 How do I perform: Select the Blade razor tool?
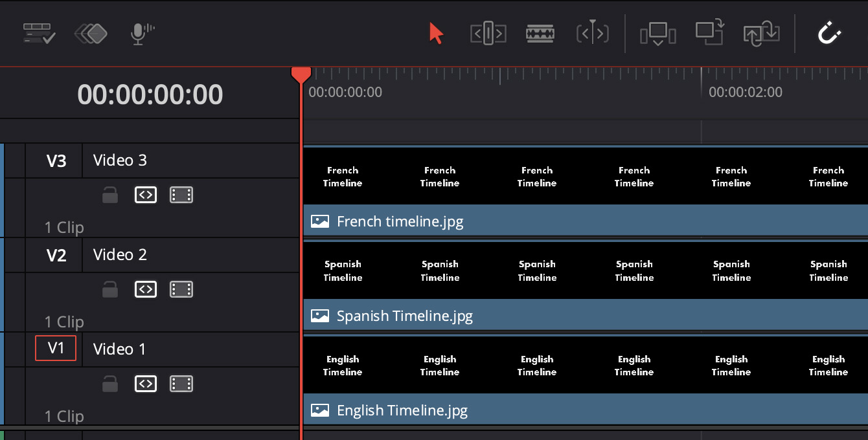coord(540,34)
